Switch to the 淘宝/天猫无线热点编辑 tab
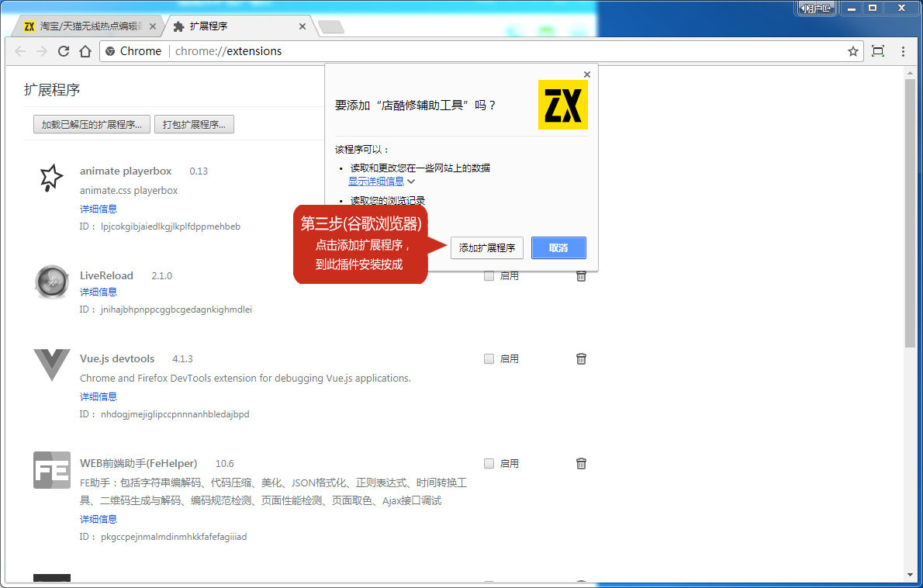Image resolution: width=923 pixels, height=588 pixels. (89, 26)
